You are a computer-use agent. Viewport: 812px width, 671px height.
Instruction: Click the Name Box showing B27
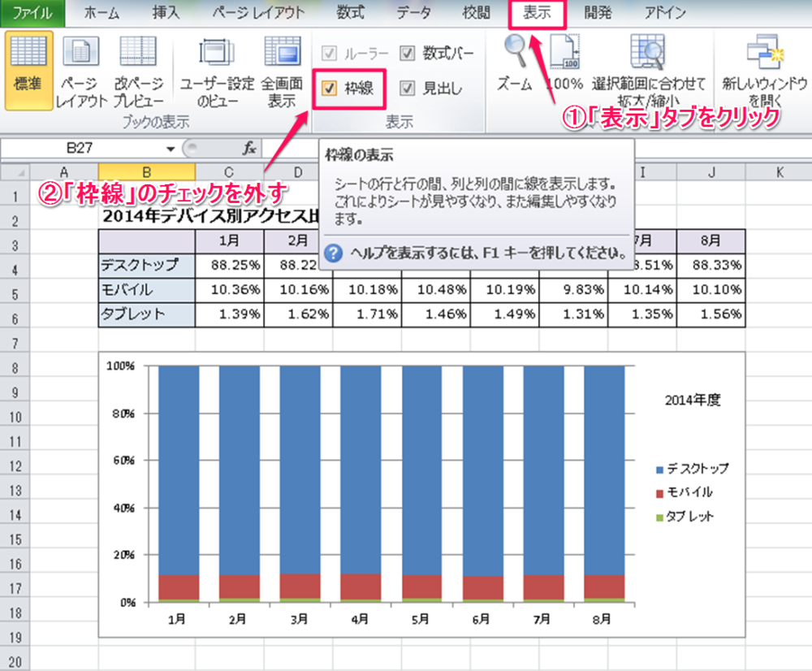click(81, 149)
